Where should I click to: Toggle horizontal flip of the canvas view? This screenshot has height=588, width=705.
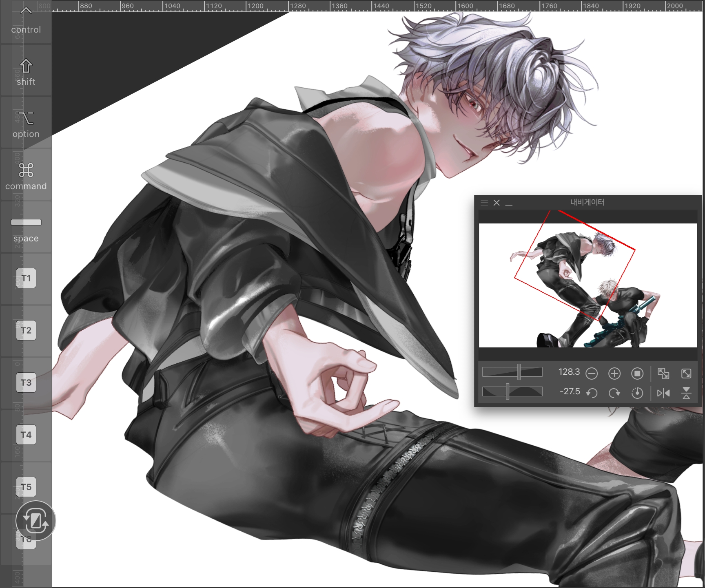[x=663, y=393]
